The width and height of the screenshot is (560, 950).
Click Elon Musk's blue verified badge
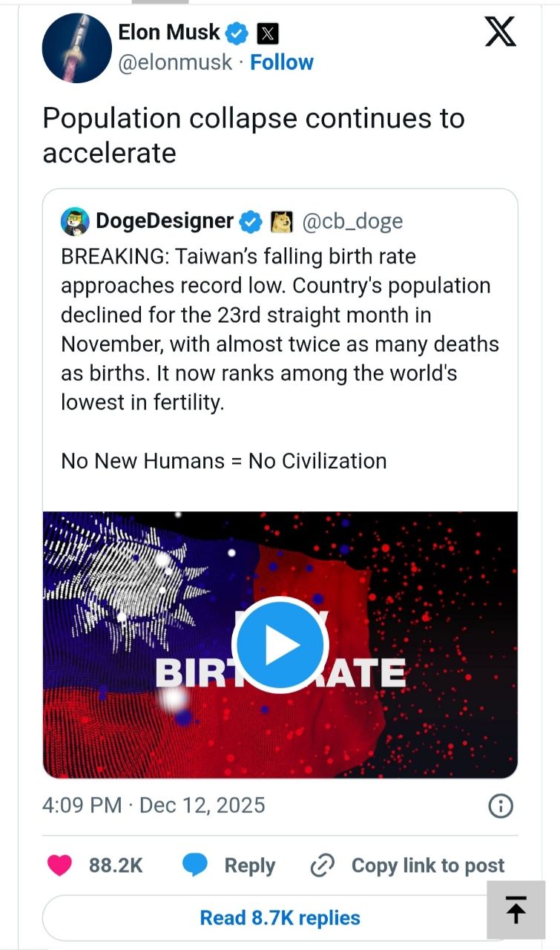237,33
